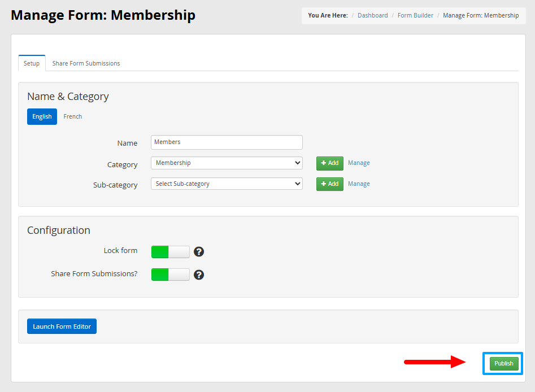This screenshot has height=392, width=535.
Task: Click the Name input field
Action: pos(227,142)
